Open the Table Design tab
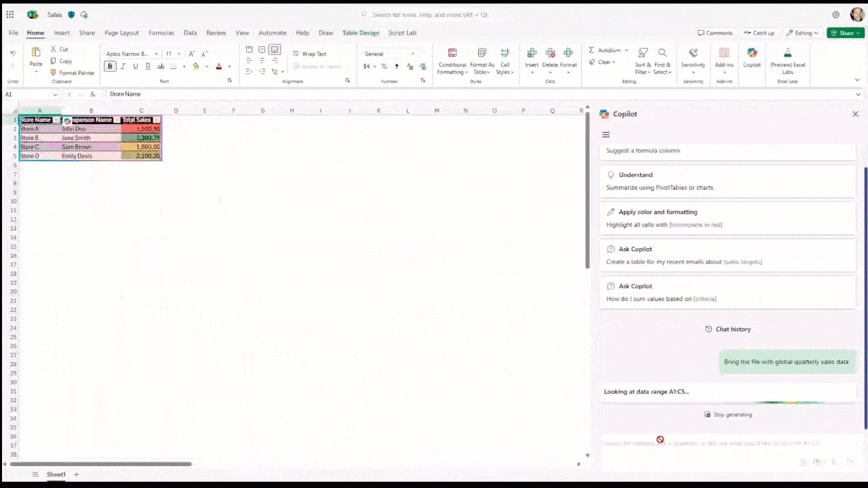Viewport: 868px width, 488px height. [360, 33]
